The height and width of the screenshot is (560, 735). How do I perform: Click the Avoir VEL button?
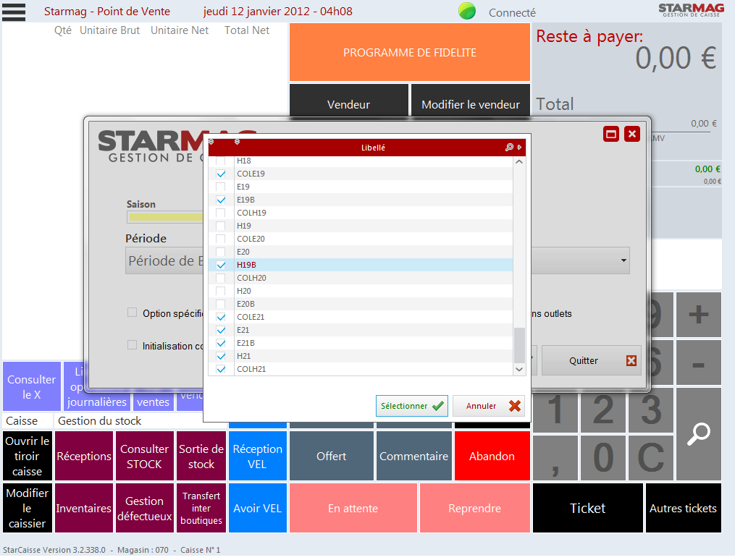(257, 508)
